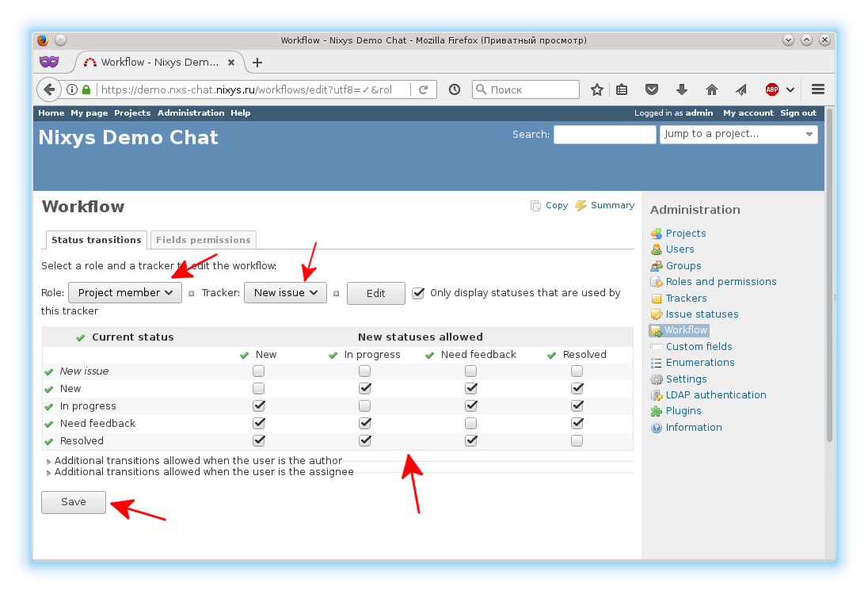Close the Workflow browser tab

[231, 63]
